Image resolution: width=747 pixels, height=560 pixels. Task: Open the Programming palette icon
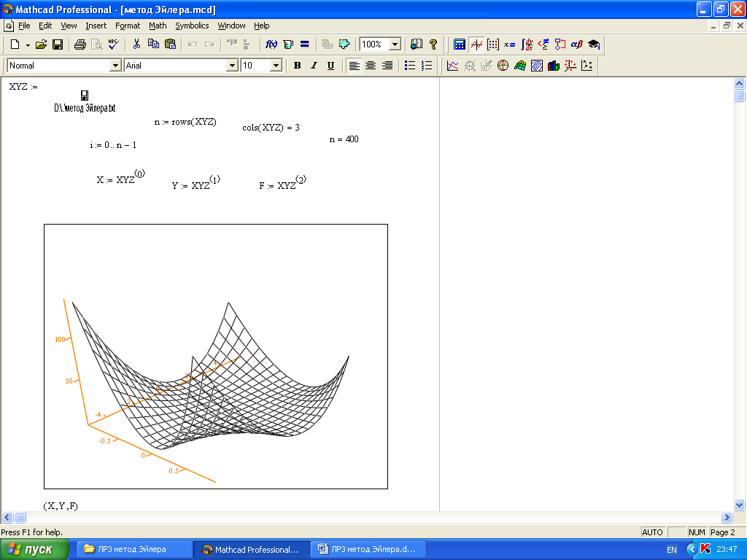click(560, 44)
